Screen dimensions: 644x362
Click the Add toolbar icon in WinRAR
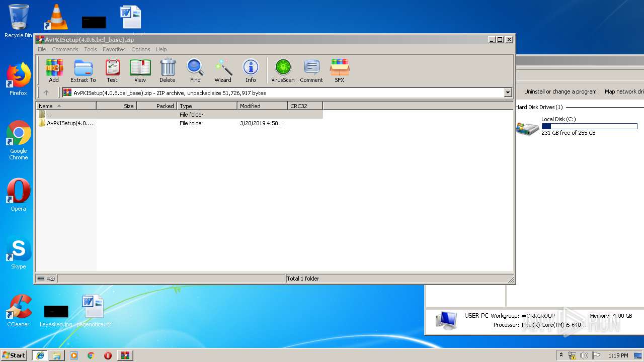pyautogui.click(x=54, y=71)
